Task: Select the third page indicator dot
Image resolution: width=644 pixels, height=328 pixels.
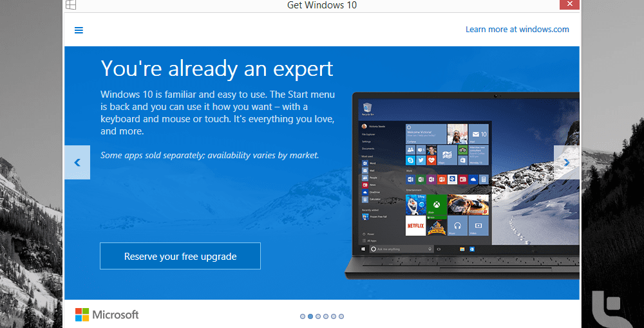Action: click(318, 316)
